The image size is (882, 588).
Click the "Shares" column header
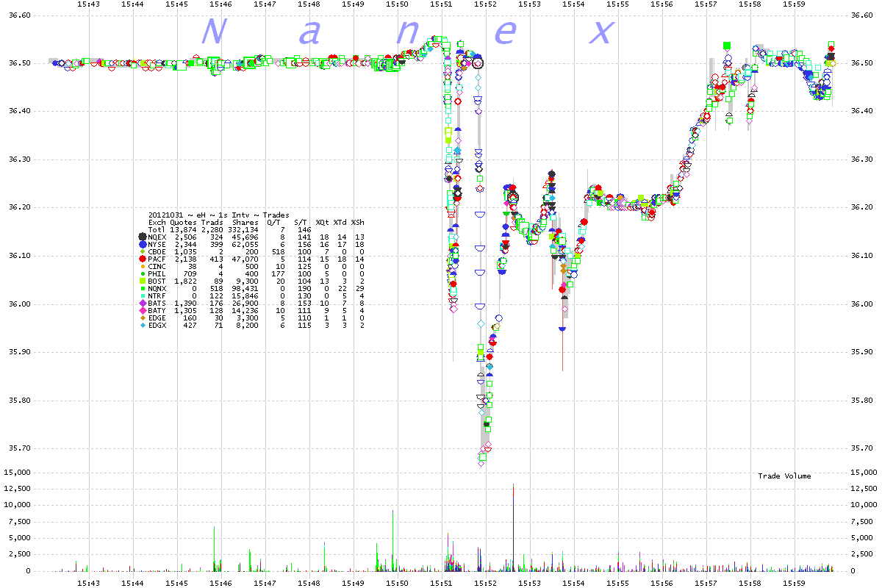245,222
